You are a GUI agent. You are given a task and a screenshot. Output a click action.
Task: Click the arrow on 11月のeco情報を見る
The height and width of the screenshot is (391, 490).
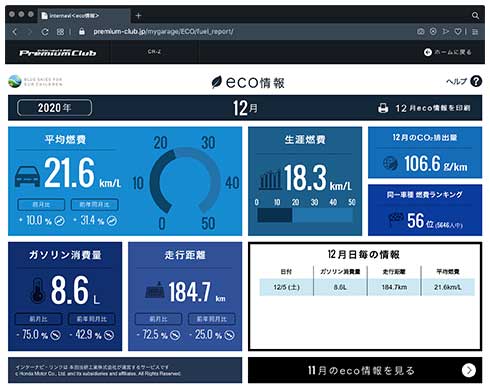[x=469, y=370]
